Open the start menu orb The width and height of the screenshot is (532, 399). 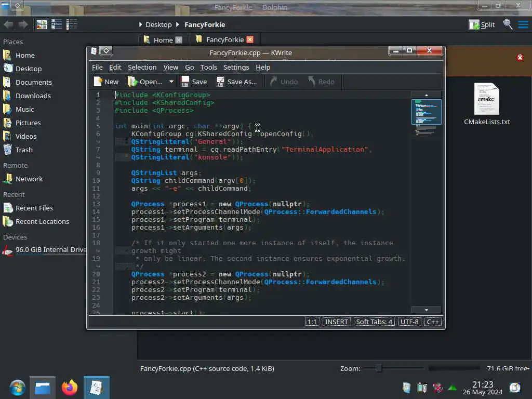17,388
